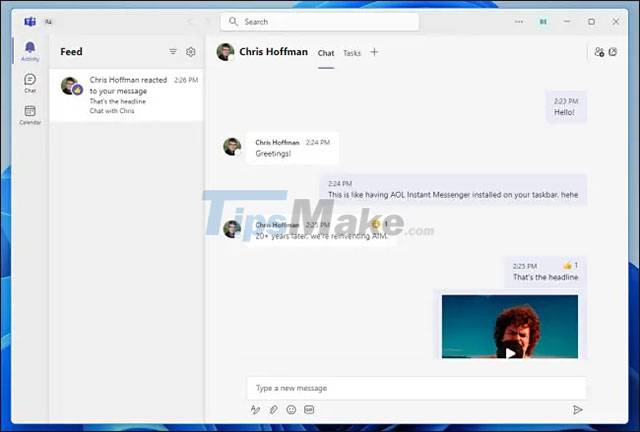Open the text format options icon
The image size is (640, 432).
[255, 410]
